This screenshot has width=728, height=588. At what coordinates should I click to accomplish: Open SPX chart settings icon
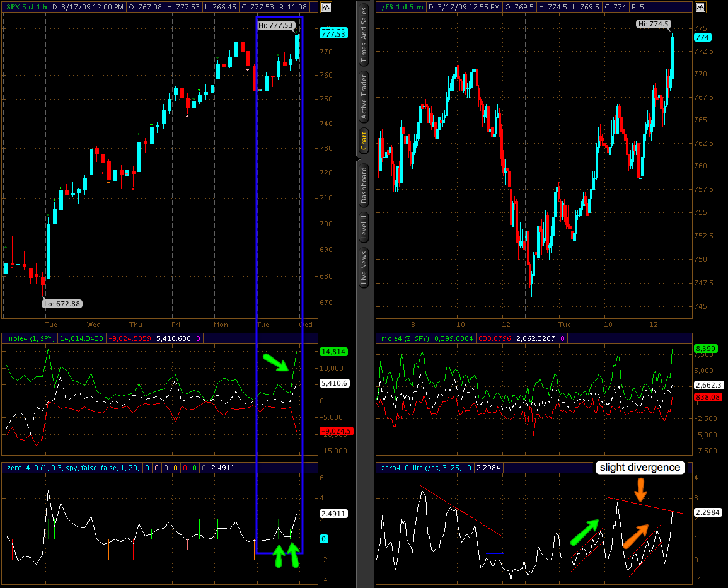coord(325,8)
